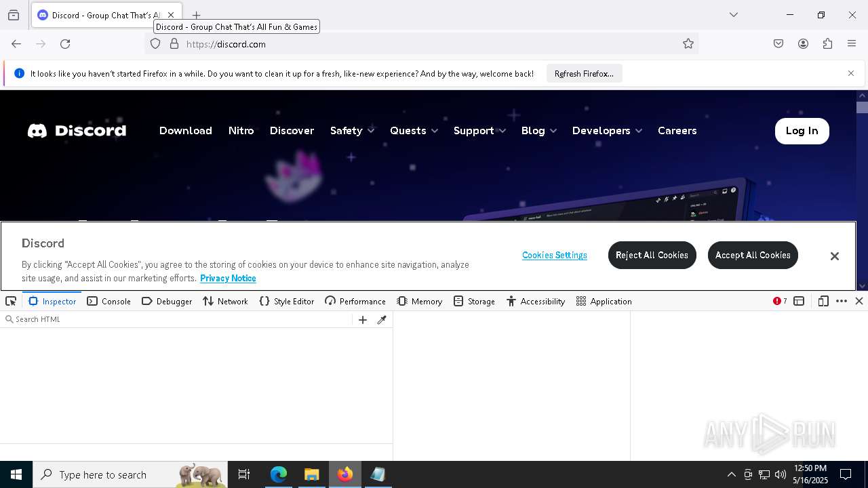
Task: Click the site security padlock icon
Action: [x=174, y=44]
